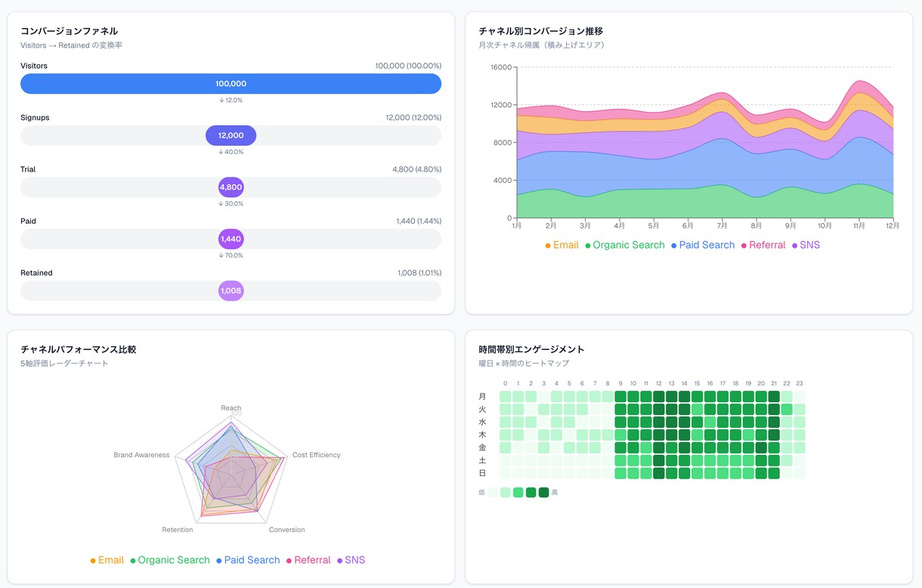Toggle Paid Search legend in radar chart
Image resolution: width=922 pixels, height=588 pixels.
click(248, 560)
